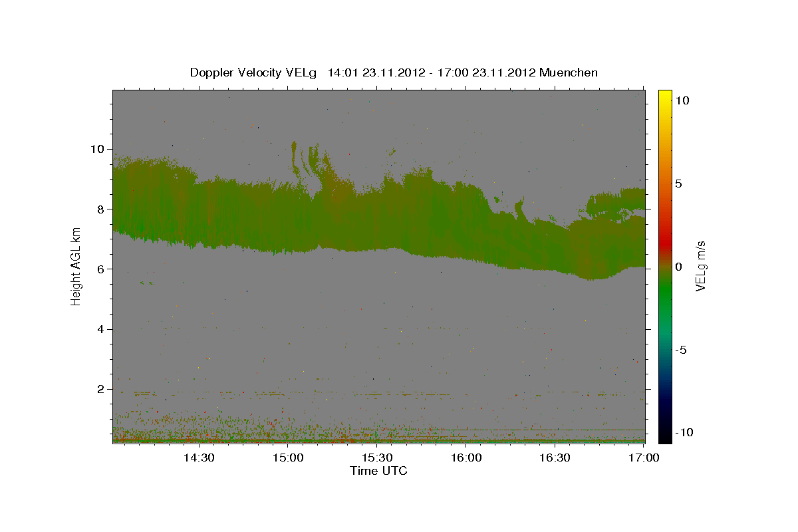Viewport: 798px width, 532px height.
Task: Click the 16:00 time tick label
Action: click(x=466, y=458)
